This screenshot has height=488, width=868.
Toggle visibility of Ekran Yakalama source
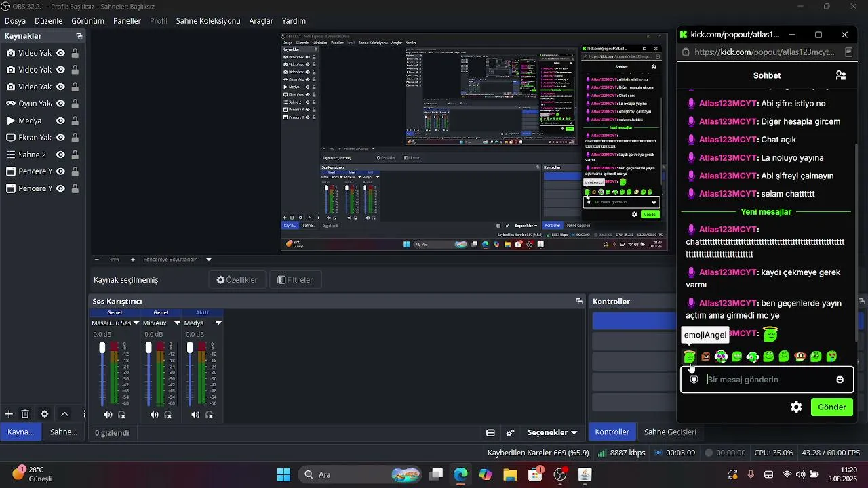click(60, 138)
